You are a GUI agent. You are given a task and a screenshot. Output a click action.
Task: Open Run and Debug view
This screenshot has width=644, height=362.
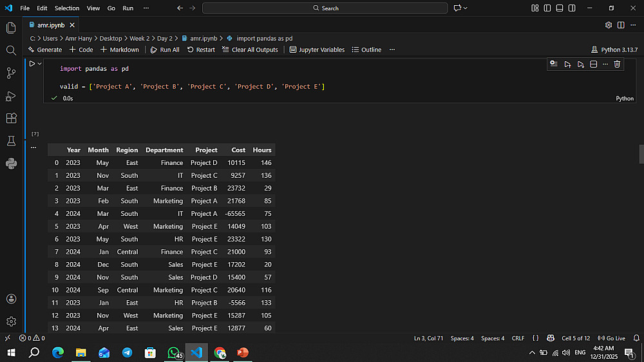click(x=11, y=96)
